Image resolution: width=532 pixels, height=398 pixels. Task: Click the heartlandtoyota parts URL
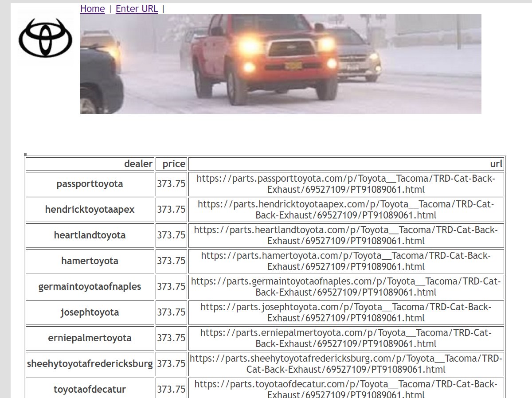click(346, 235)
